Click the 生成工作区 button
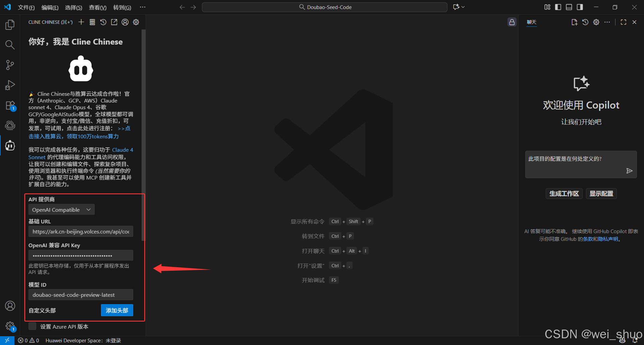Screen dimensions: 644x345 point(564,194)
